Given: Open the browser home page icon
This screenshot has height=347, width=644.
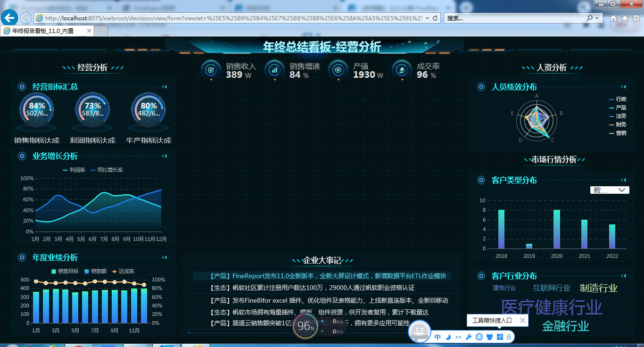Looking at the screenshot, I should point(613,18).
